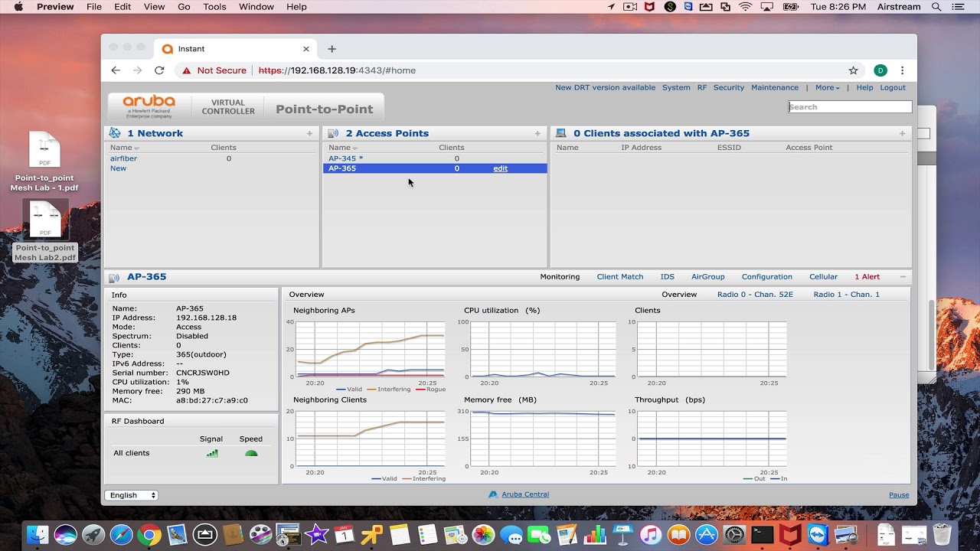Open Notification Center in the menu bar
Screen dimensions: 980x551
tap(959, 7)
